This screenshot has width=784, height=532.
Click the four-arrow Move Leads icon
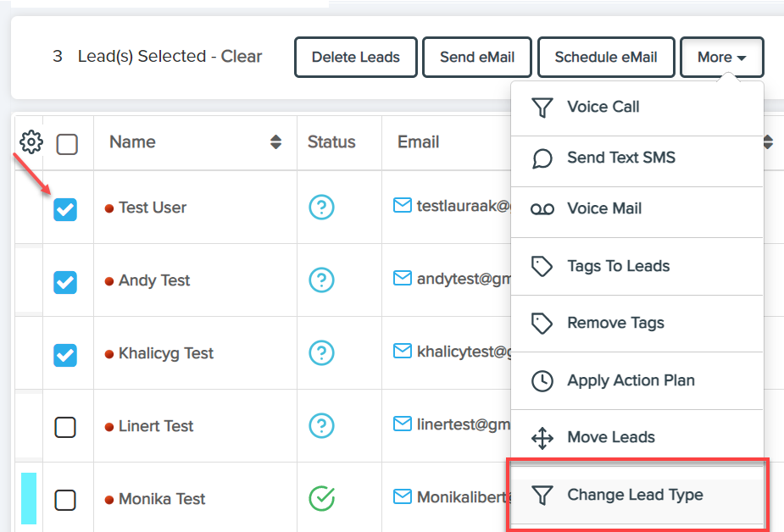click(542, 438)
